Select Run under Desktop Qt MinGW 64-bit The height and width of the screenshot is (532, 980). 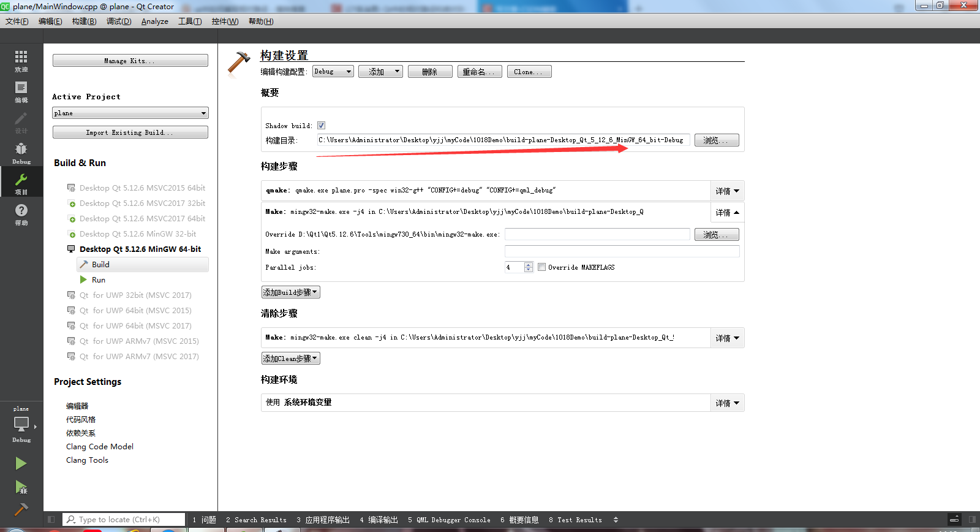[99, 279]
